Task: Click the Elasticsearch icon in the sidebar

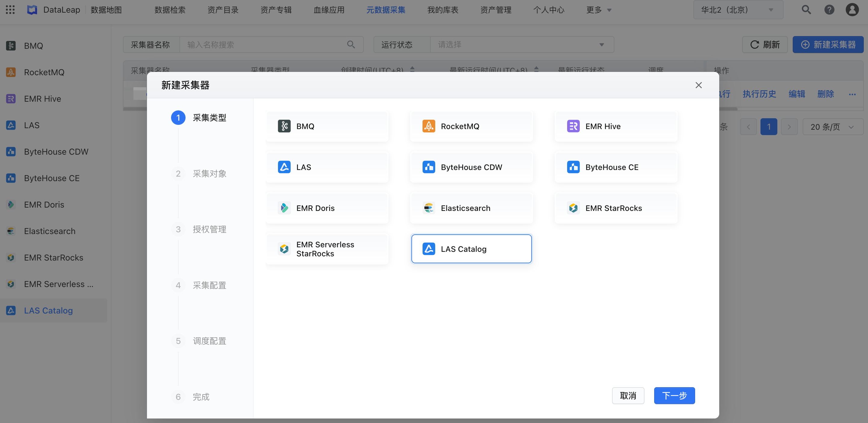Action: [x=11, y=231]
